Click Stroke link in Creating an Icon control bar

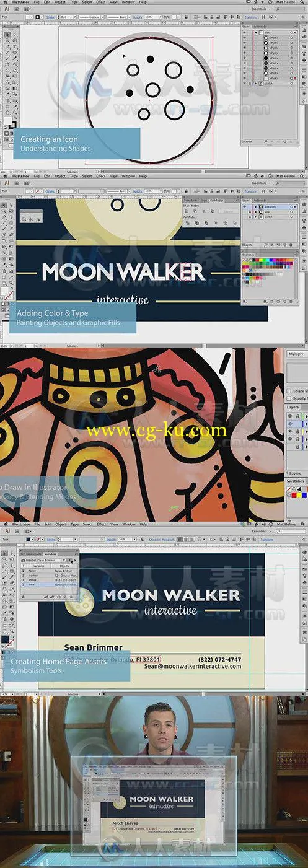[50, 17]
